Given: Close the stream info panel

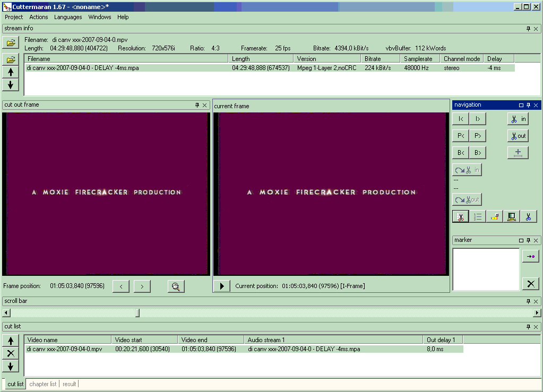Looking at the screenshot, I should [536, 29].
